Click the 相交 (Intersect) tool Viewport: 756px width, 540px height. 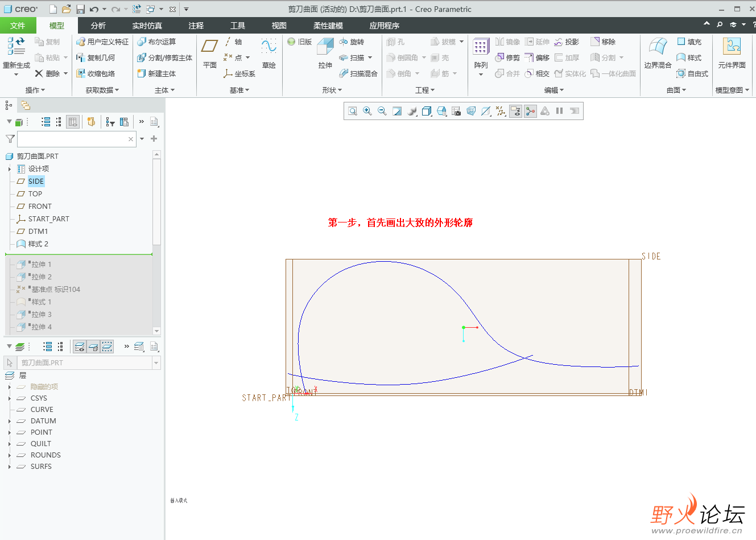coord(537,74)
